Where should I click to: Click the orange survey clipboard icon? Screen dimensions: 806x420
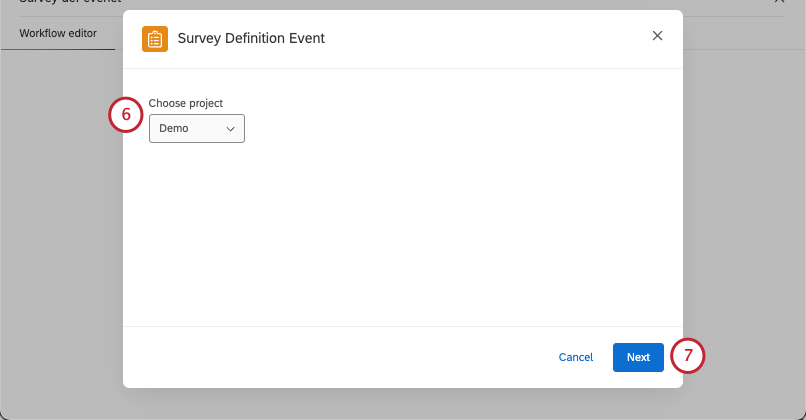tap(155, 39)
